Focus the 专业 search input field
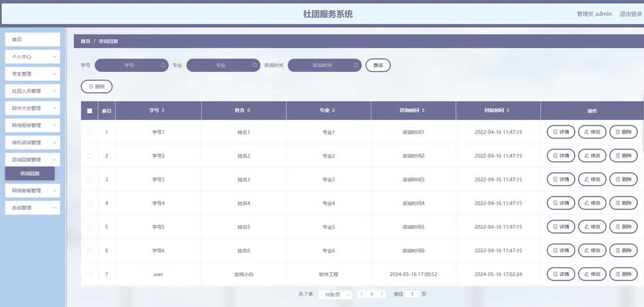 point(223,65)
